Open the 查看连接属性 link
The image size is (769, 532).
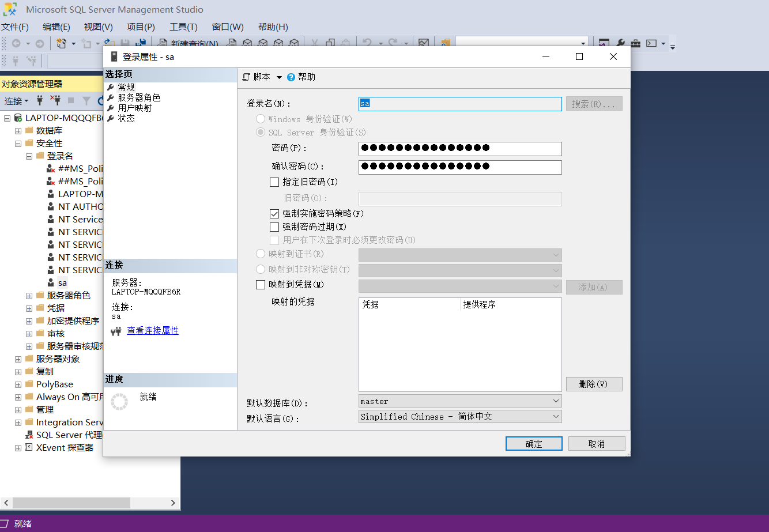click(153, 330)
